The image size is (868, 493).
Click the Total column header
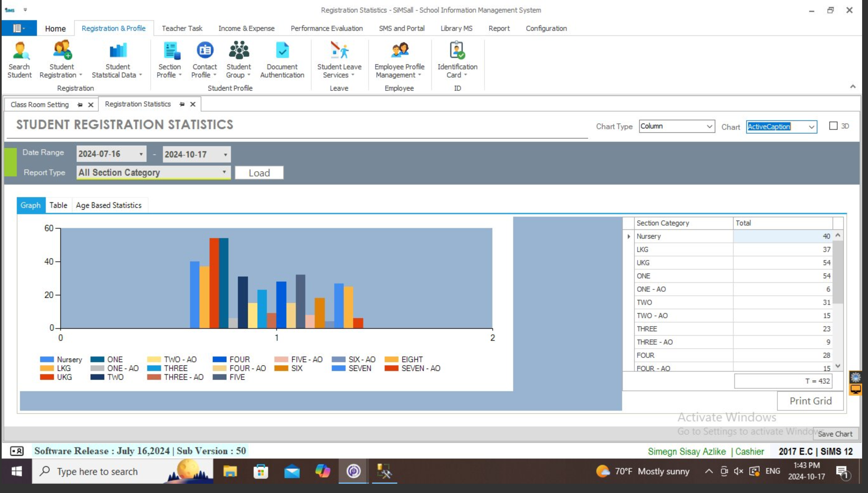click(x=783, y=223)
